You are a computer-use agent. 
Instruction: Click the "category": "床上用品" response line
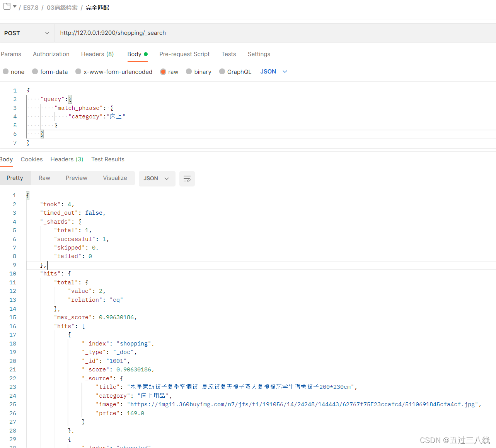click(x=134, y=396)
